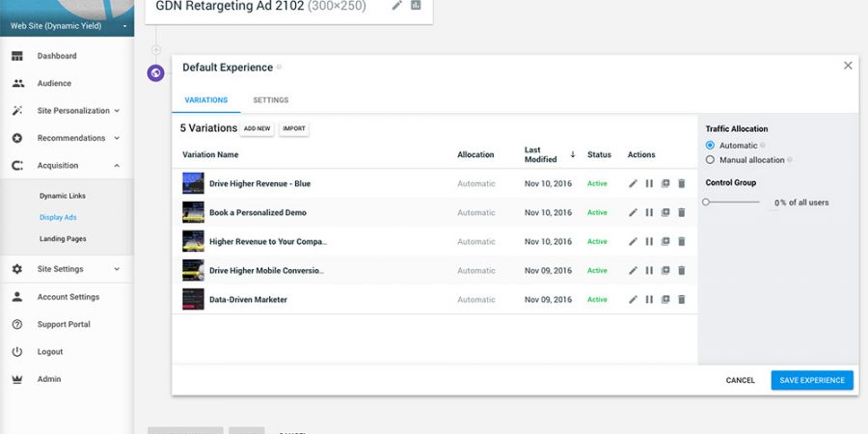Open Landing Pages in sidebar
Viewport: 868px width, 434px height.
pyautogui.click(x=63, y=239)
